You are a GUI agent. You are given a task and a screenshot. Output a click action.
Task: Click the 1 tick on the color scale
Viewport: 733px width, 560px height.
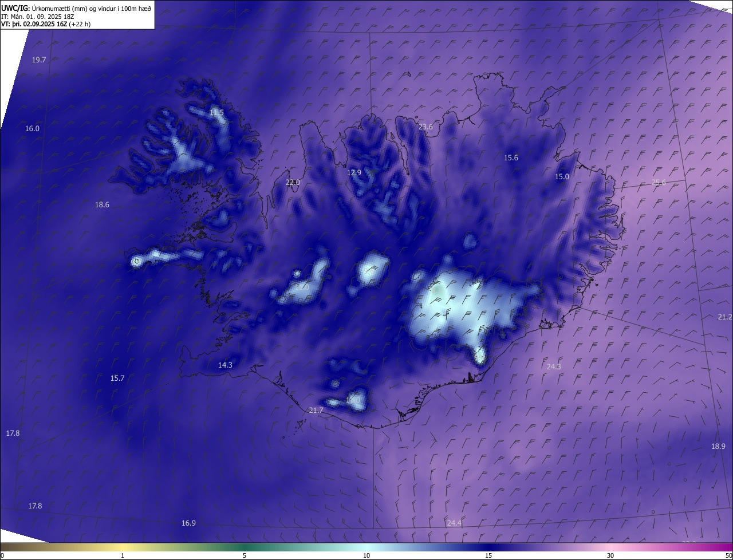click(123, 555)
